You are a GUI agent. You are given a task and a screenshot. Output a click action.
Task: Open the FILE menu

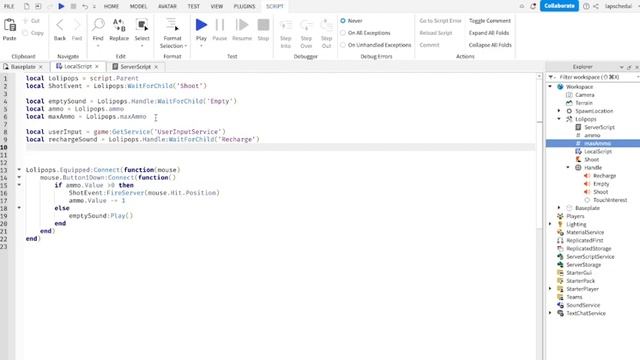[9, 6]
